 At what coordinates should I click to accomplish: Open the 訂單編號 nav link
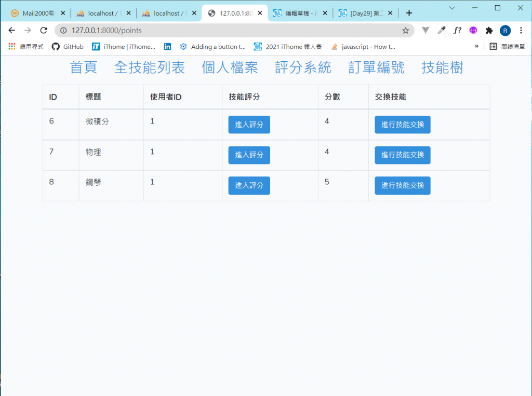377,67
